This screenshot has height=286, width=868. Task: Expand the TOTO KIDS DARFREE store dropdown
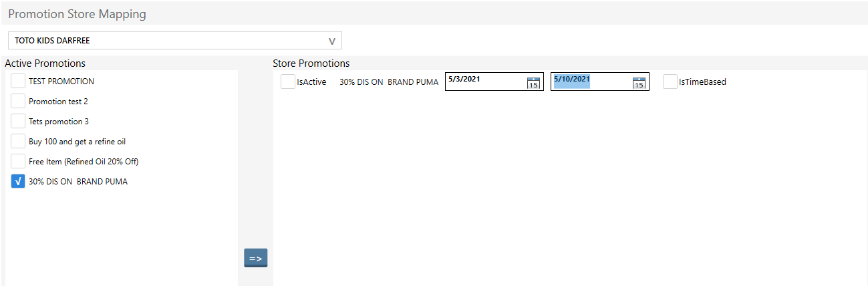click(x=331, y=41)
